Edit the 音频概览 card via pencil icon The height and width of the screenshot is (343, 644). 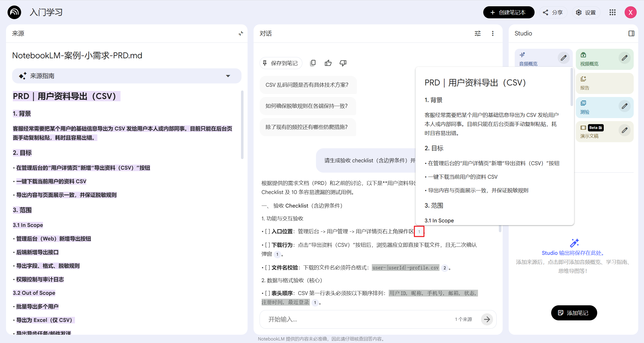564,58
